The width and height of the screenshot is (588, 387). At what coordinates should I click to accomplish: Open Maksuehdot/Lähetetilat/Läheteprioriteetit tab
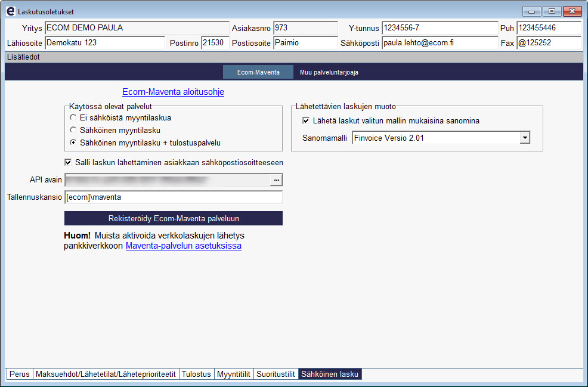point(106,374)
